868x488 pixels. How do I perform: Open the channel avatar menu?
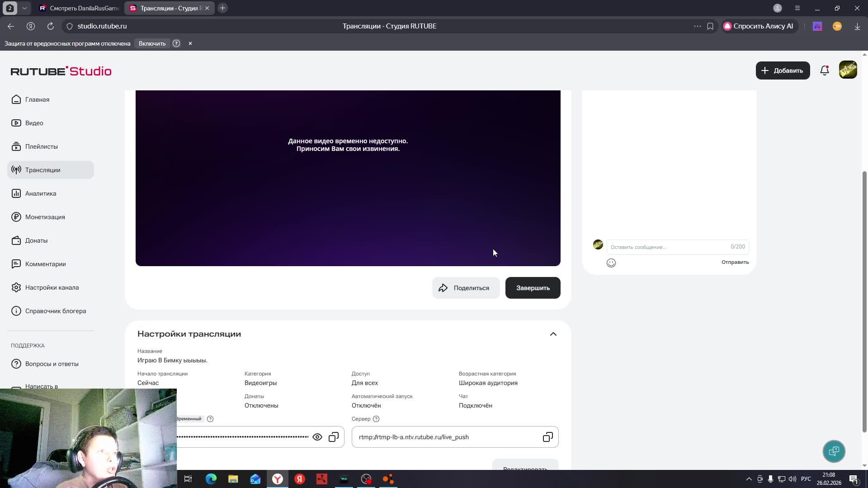pos(848,70)
